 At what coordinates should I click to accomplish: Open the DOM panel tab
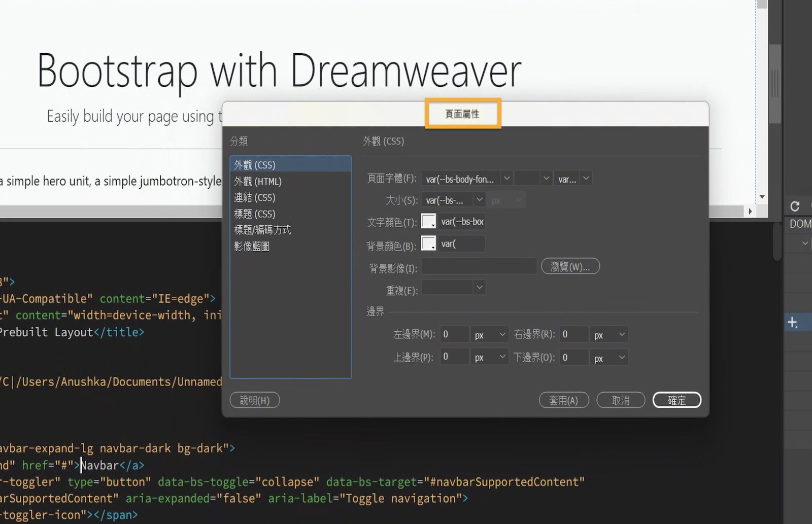[800, 224]
